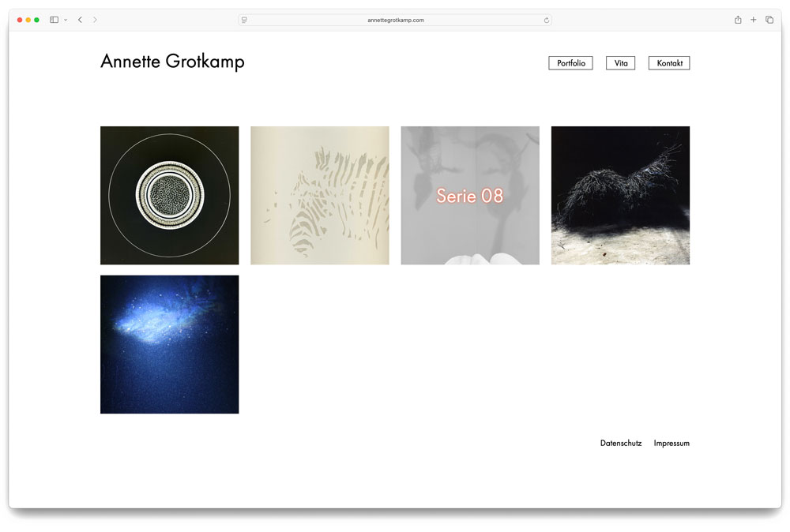This screenshot has height=532, width=790.
Task: Open the Kontakt menu item
Action: 668,63
